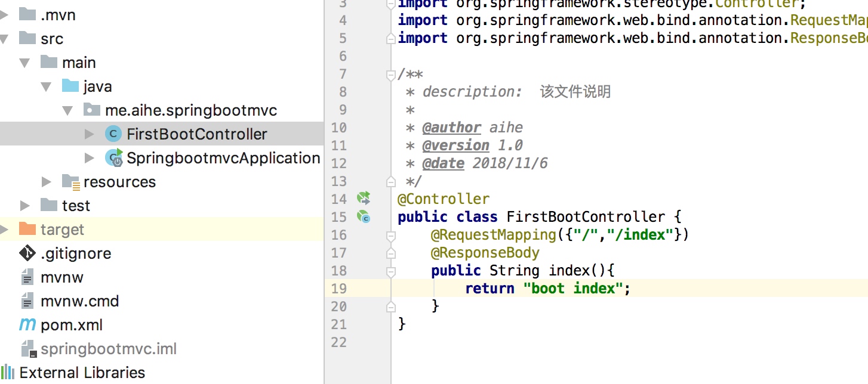The image size is (868, 384).
Task: Click the class gutter icon on line 15
Action: click(364, 217)
